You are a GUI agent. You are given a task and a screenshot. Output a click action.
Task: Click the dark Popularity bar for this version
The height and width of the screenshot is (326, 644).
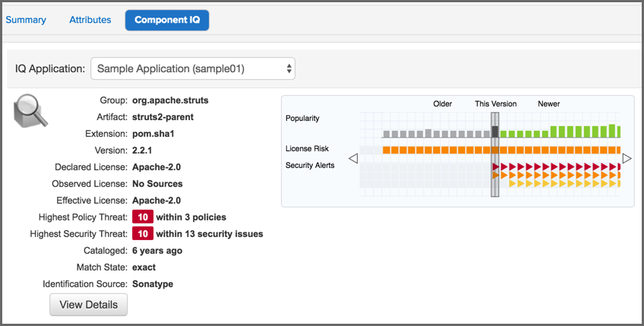495,132
